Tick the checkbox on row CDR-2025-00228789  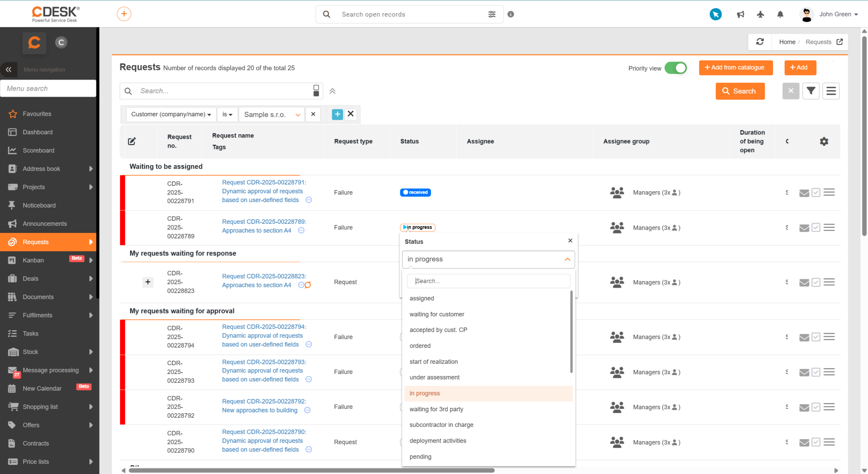coord(816,228)
